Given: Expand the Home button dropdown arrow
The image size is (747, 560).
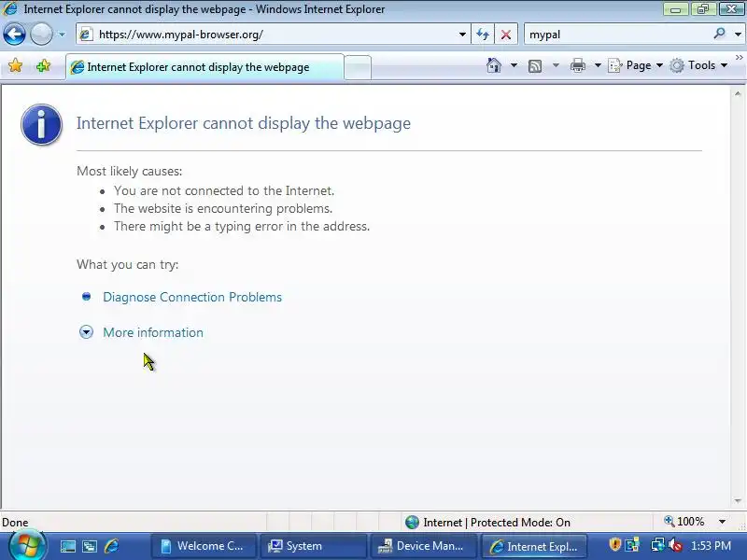Looking at the screenshot, I should [x=514, y=65].
